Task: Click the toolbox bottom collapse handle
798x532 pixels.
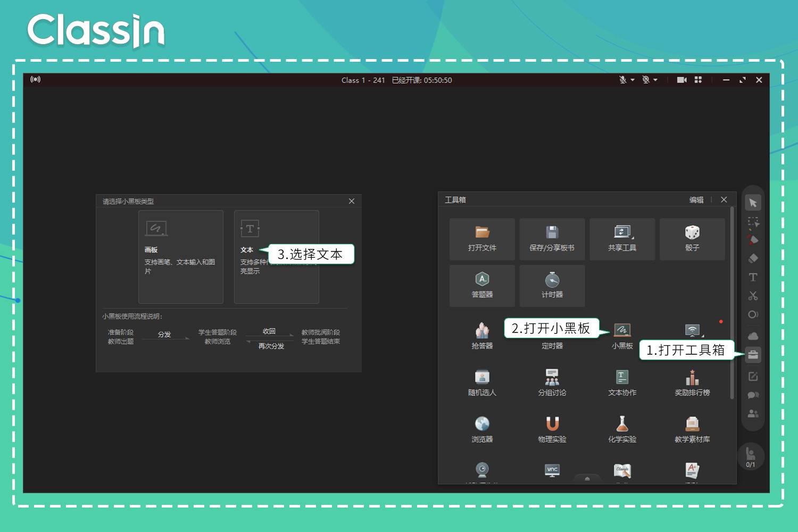Action: tap(587, 479)
